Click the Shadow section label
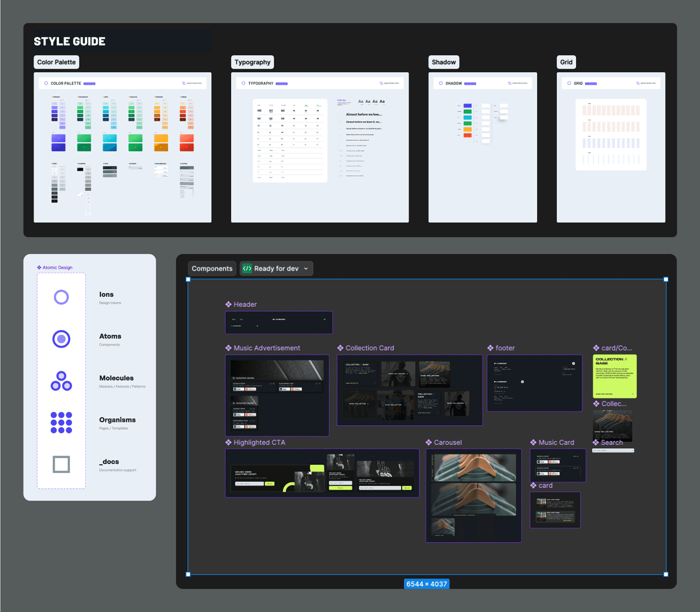 443,62
